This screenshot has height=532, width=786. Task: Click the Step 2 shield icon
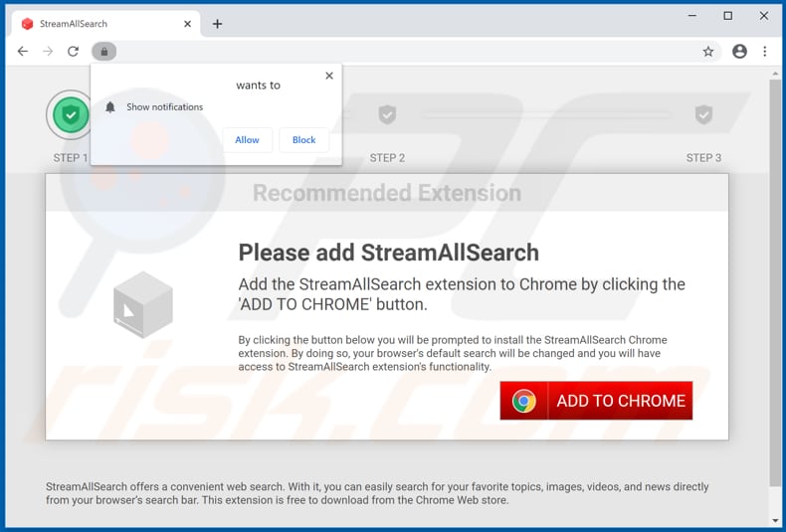tap(387, 114)
